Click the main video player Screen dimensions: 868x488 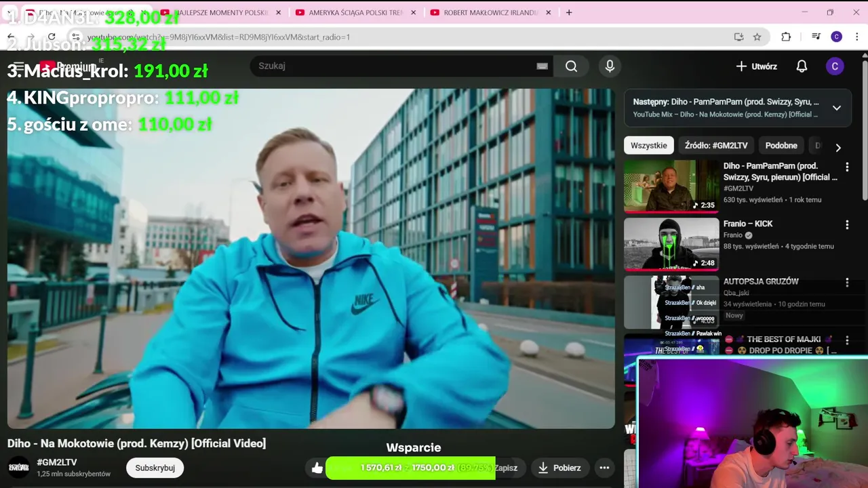pyautogui.click(x=311, y=258)
